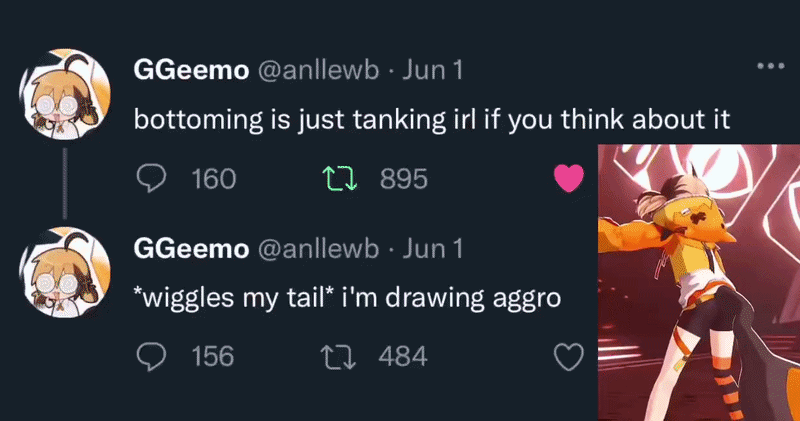Screen dimensions: 800x421
Task: Click the 156 reply count
Action: (212, 355)
